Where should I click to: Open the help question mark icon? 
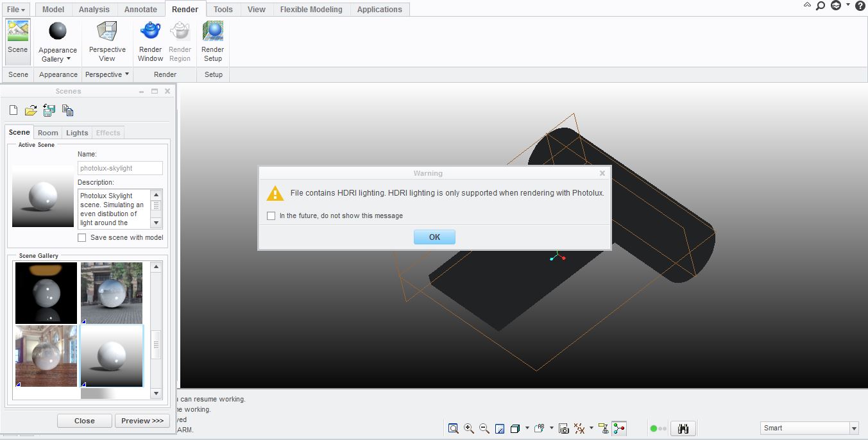[x=860, y=6]
